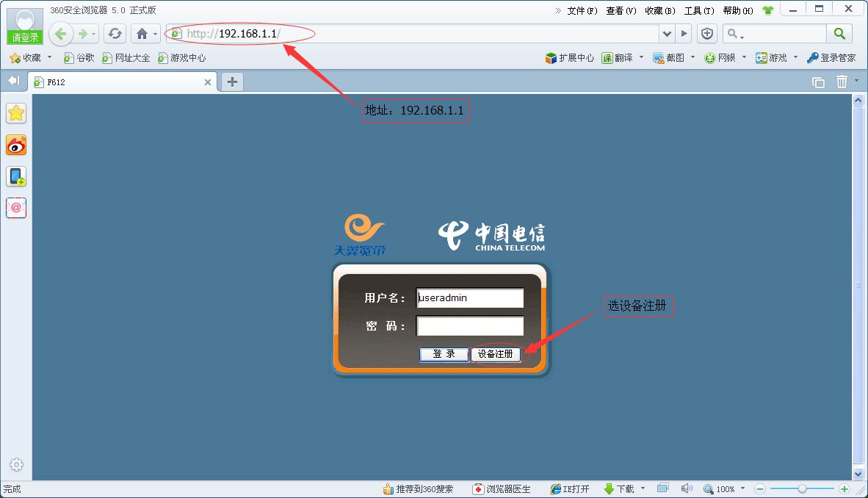The image size is (868, 498).
Task: Click IE打开 open in IE
Action: pos(570,489)
